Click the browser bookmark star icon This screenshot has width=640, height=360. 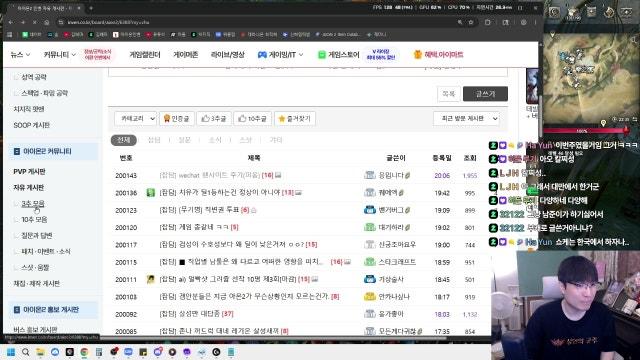[x=471, y=22]
